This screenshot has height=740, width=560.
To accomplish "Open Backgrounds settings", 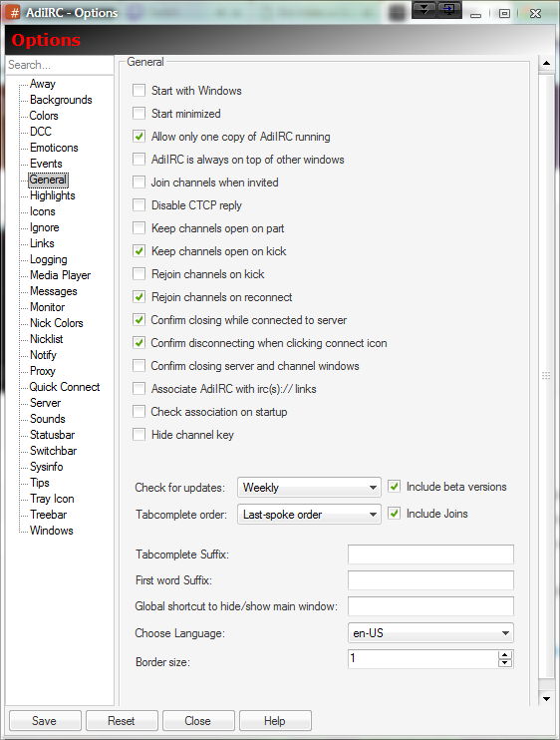I will point(61,100).
